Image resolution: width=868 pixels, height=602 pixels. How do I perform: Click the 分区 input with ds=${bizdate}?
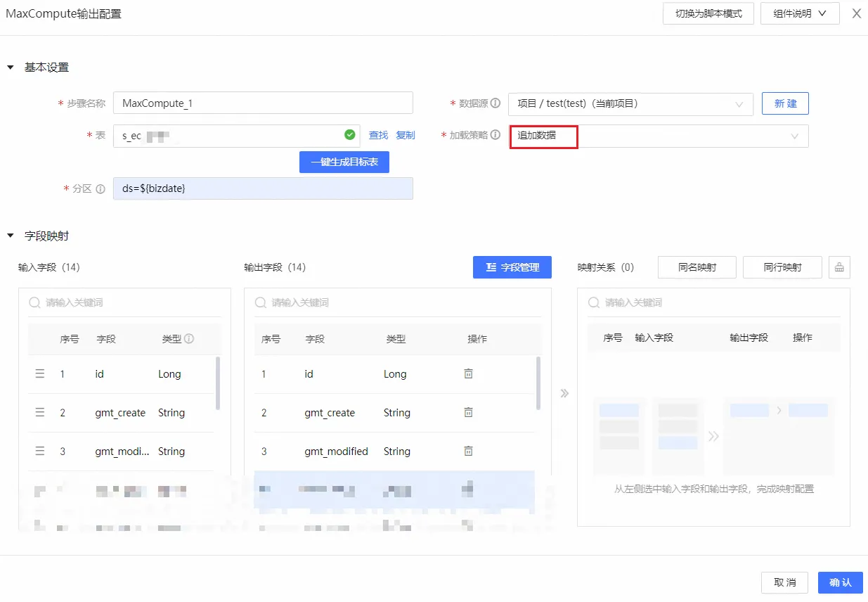[x=263, y=188]
